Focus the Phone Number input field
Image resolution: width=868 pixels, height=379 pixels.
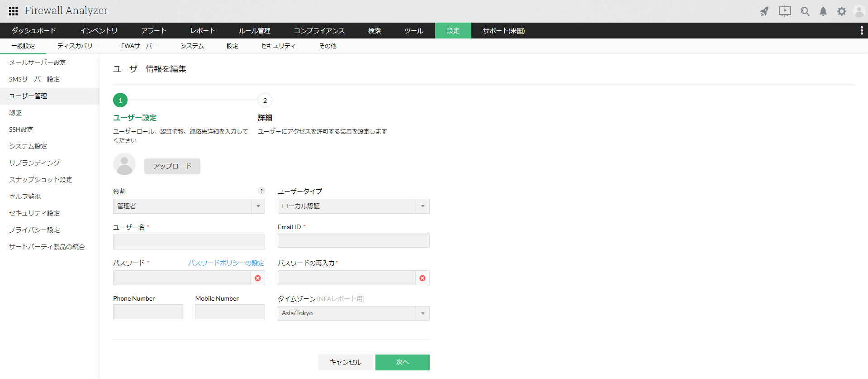[148, 312]
